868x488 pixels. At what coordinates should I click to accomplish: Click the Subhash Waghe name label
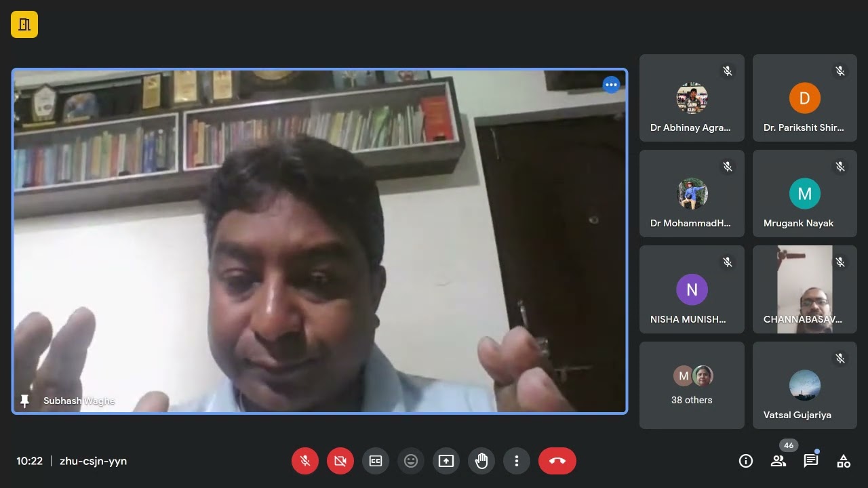tap(79, 401)
